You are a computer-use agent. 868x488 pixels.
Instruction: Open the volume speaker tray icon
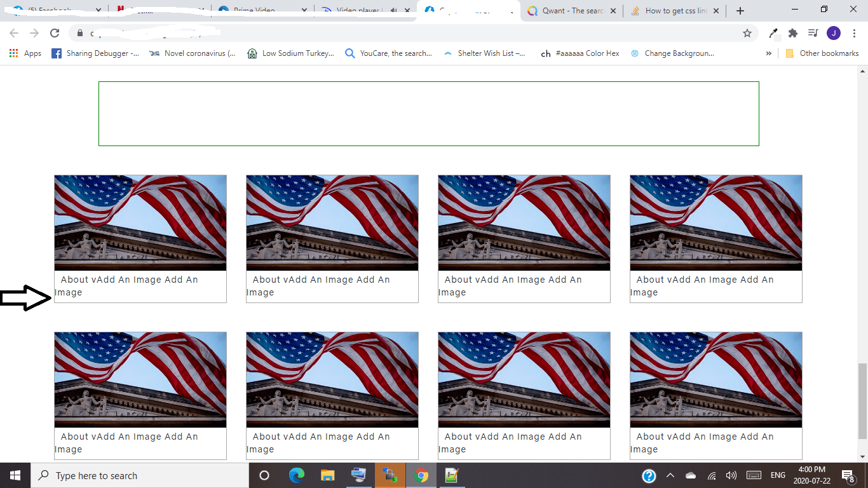click(x=731, y=475)
